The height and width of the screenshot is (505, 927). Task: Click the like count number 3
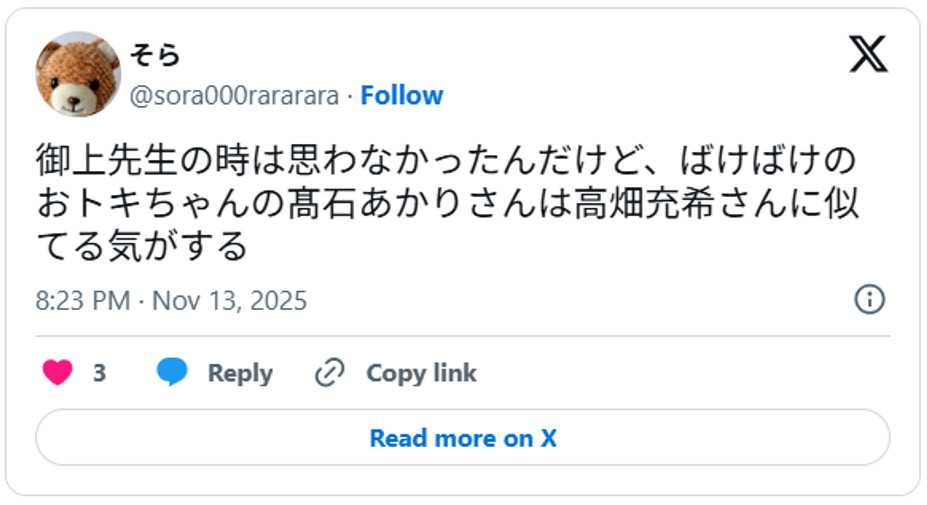99,373
